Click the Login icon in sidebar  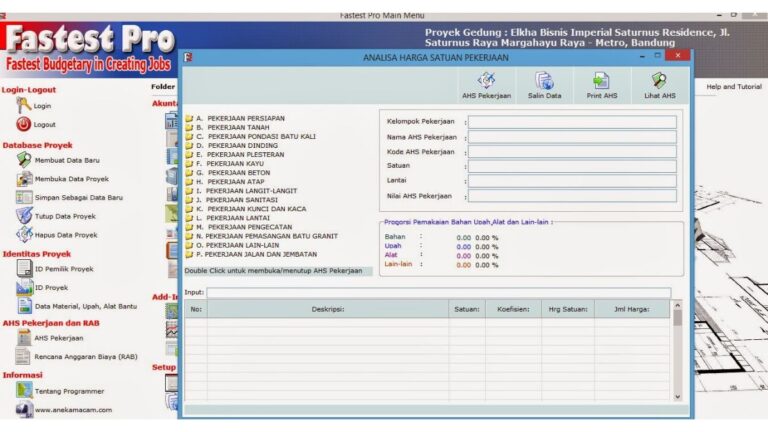tap(24, 105)
